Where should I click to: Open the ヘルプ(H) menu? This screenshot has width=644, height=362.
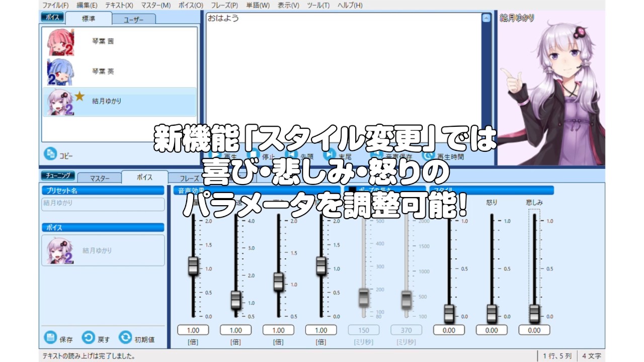[350, 5]
